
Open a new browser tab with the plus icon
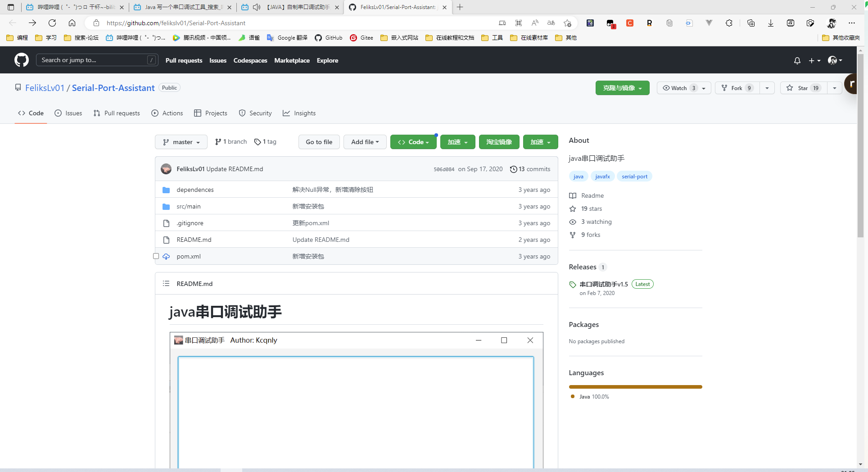click(460, 7)
